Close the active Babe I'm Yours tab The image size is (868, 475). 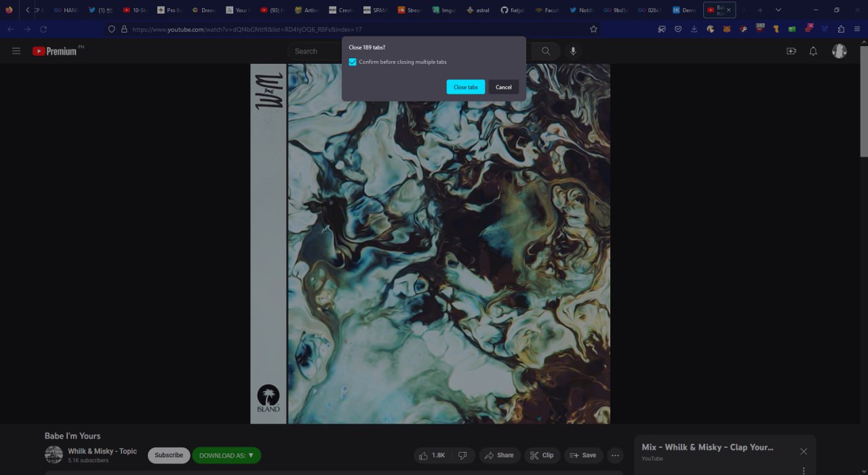729,10
